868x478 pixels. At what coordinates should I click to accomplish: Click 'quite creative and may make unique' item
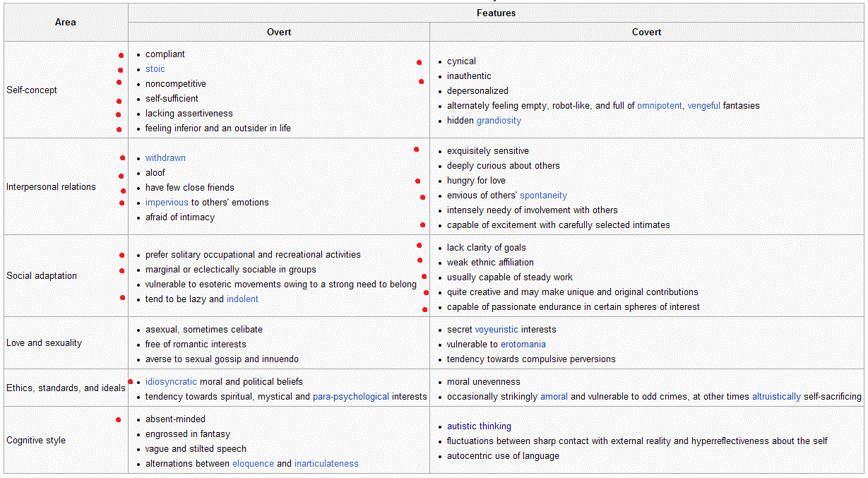point(573,292)
